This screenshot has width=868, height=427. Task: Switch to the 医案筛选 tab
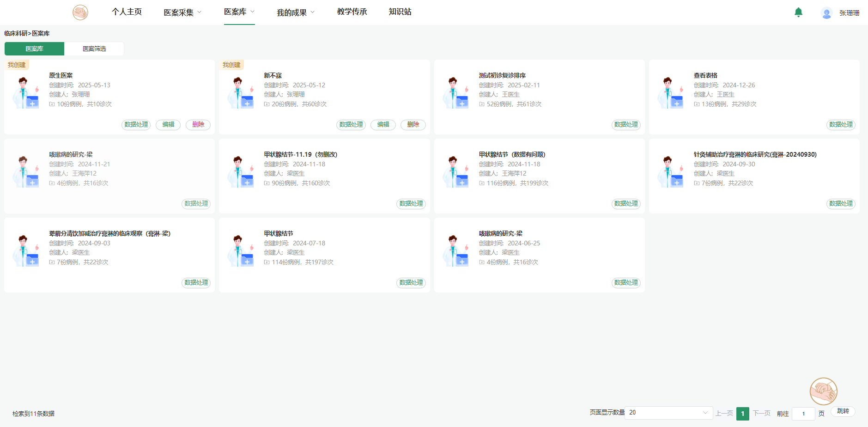(x=94, y=49)
